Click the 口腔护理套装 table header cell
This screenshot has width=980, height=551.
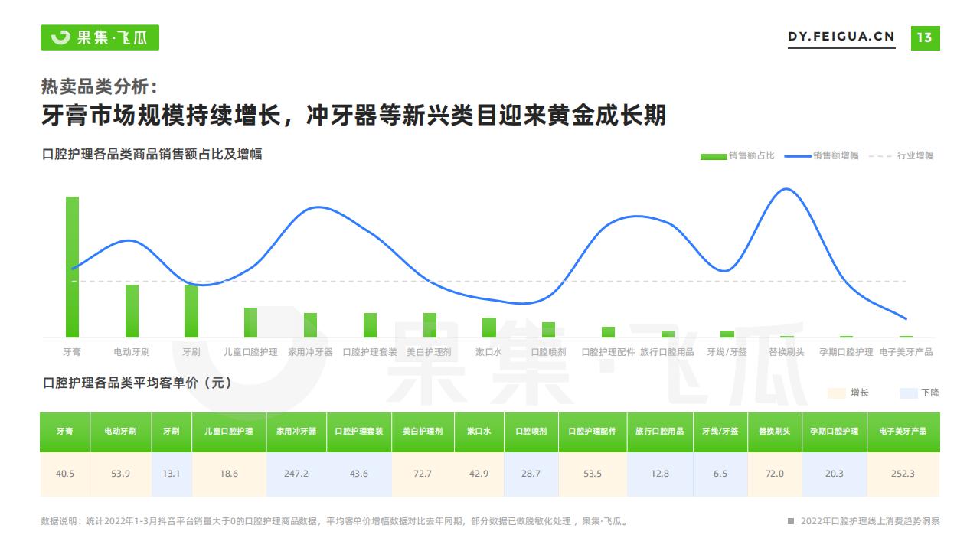(359, 432)
